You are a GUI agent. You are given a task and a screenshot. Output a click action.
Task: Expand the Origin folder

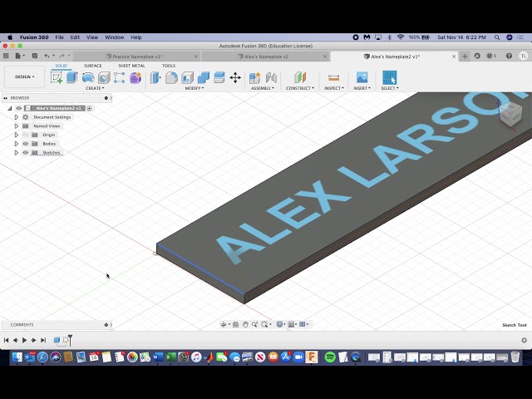(16, 135)
